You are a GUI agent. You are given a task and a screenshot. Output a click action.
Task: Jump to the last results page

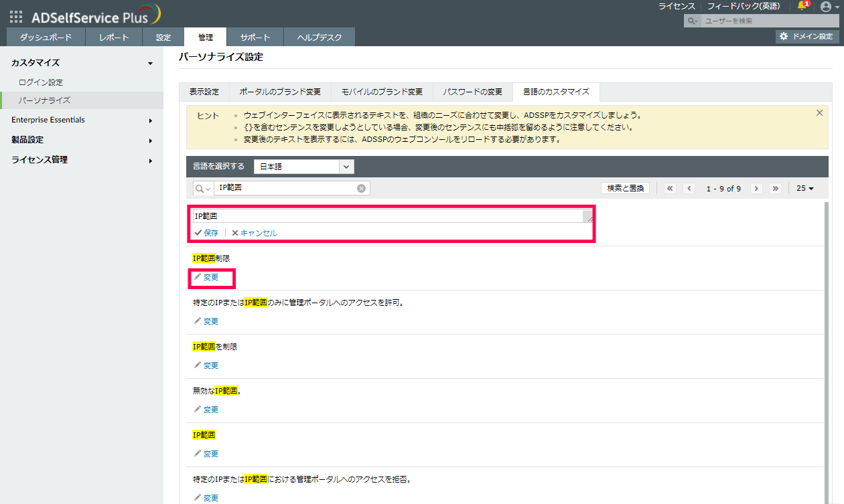776,189
